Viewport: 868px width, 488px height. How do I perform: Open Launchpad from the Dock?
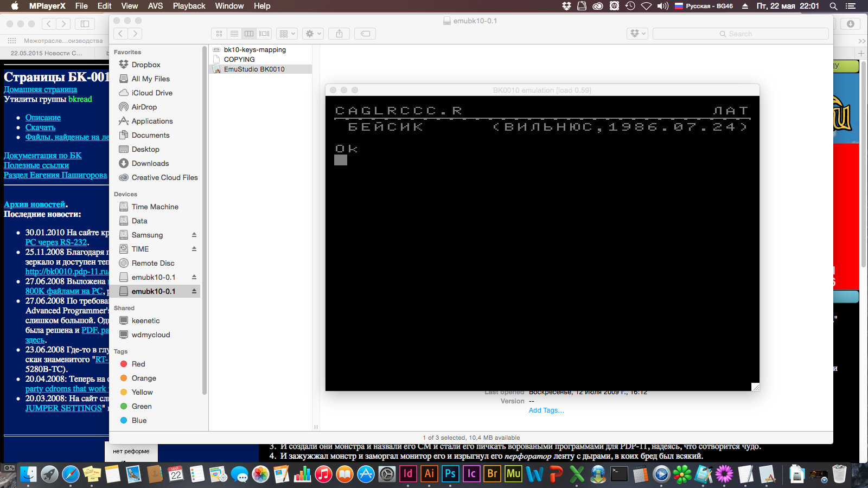[49, 474]
